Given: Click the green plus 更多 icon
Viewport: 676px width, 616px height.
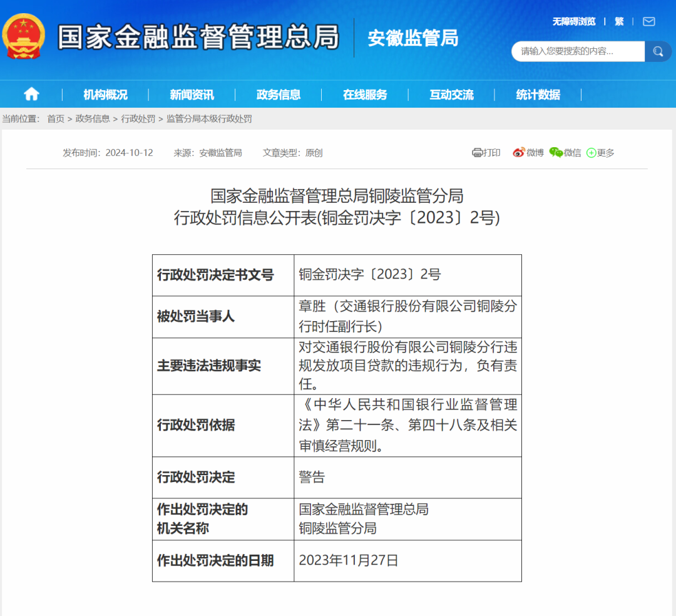Looking at the screenshot, I should [591, 153].
